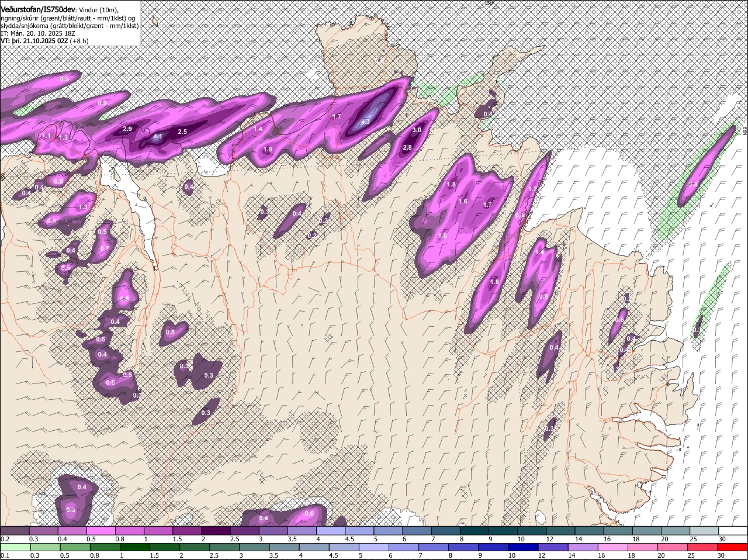This screenshot has height=560, width=748.
Task: Click the 2.9 precipitation label
Action: pyautogui.click(x=127, y=129)
